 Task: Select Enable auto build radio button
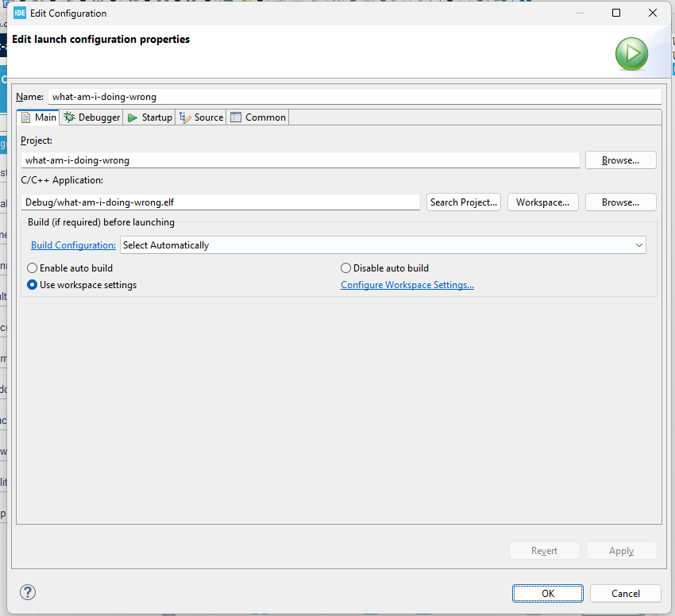coord(33,268)
